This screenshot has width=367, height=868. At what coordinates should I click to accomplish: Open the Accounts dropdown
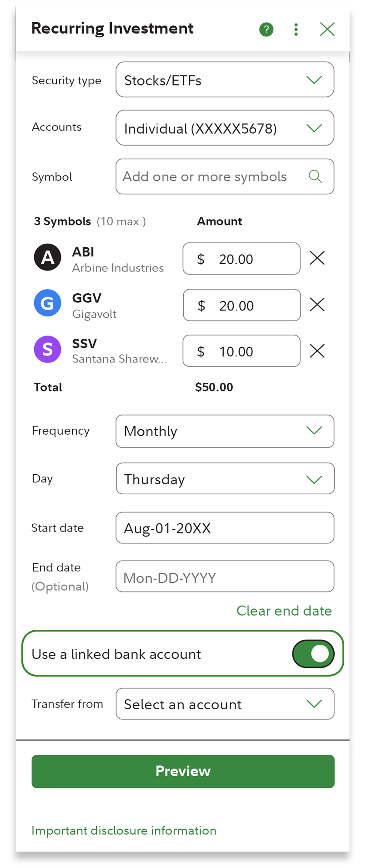225,128
